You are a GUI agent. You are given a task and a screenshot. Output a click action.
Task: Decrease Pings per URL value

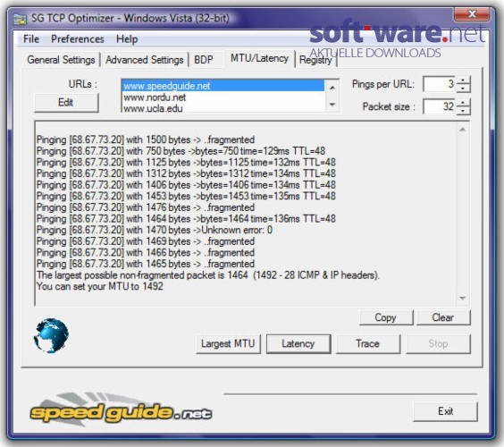463,89
